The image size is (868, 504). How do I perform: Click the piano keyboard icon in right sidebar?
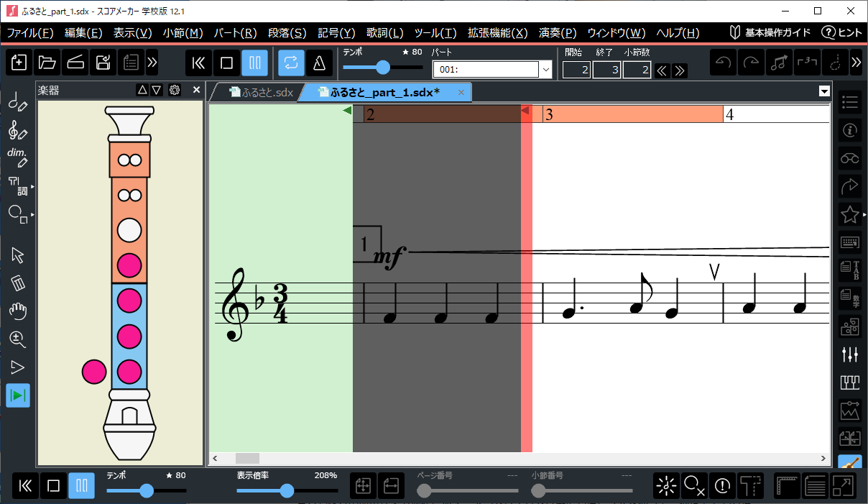click(x=850, y=382)
